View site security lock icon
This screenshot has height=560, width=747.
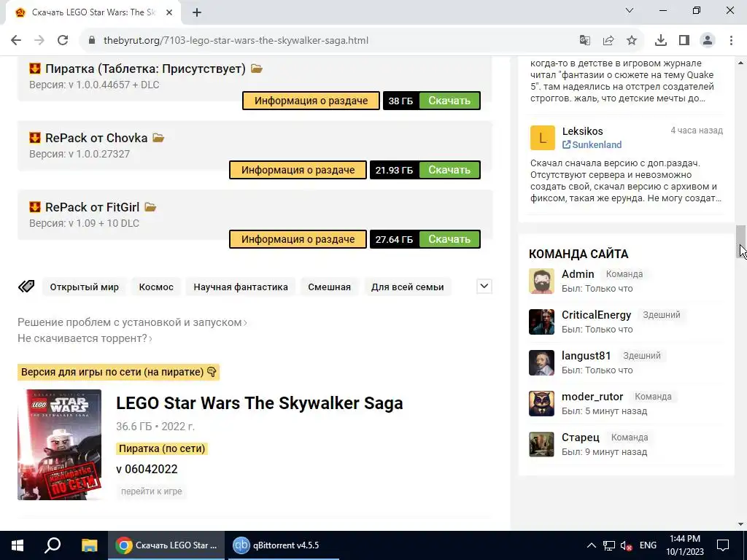pos(92,41)
